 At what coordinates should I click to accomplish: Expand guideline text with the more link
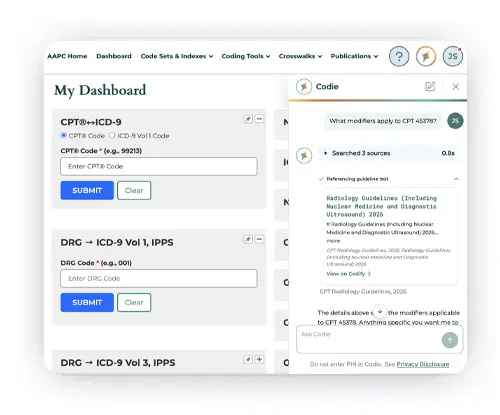pos(333,241)
